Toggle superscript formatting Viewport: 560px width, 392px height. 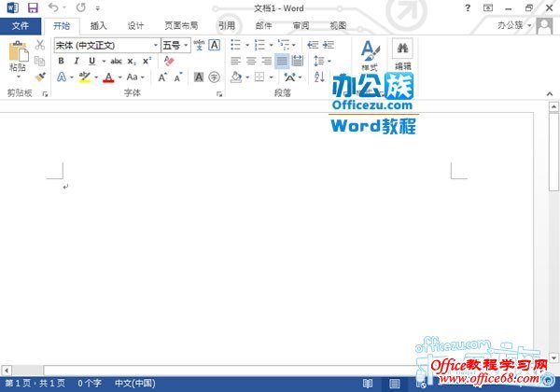tap(147, 61)
